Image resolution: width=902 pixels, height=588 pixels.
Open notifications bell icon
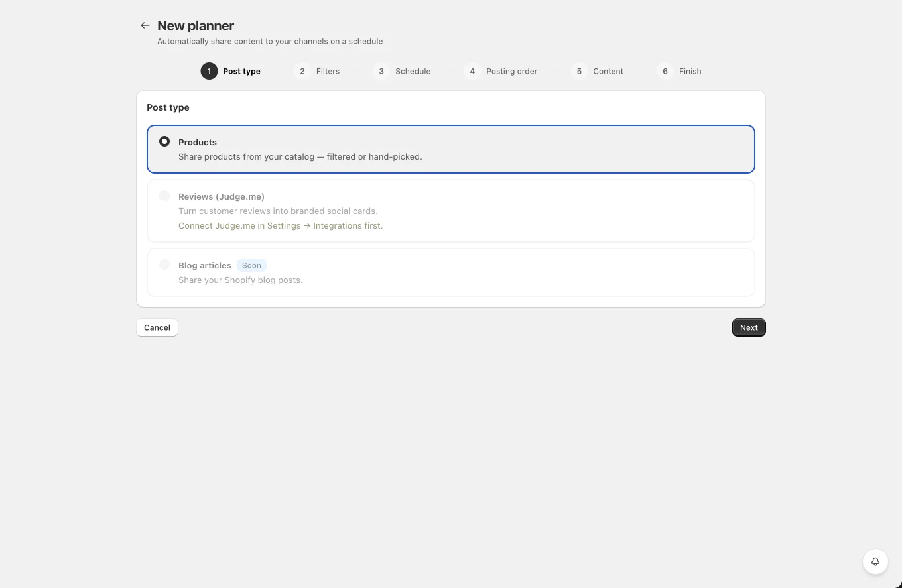pos(875,561)
